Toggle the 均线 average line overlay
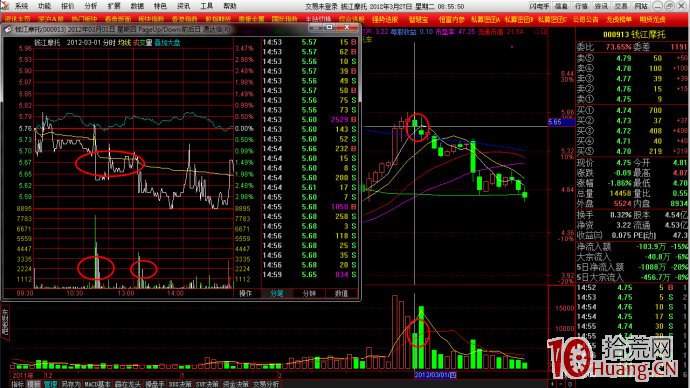Image resolution: width=690 pixels, height=388 pixels. tap(124, 43)
